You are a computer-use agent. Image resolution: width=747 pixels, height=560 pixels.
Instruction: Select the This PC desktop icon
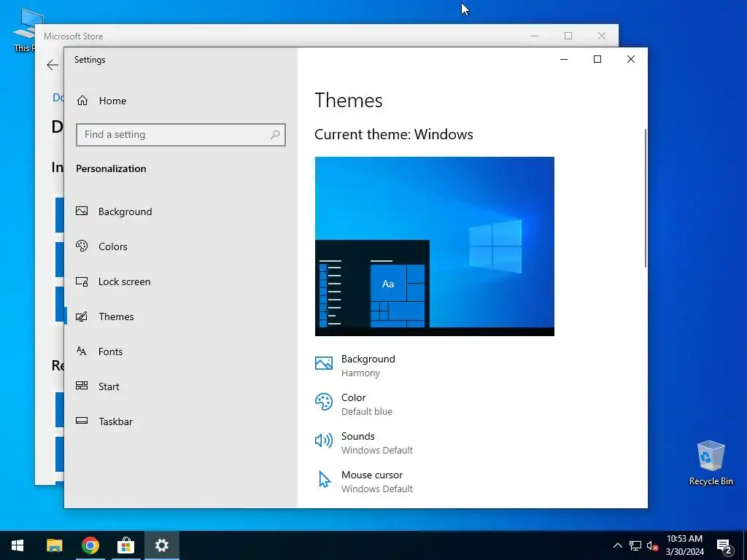click(x=25, y=29)
